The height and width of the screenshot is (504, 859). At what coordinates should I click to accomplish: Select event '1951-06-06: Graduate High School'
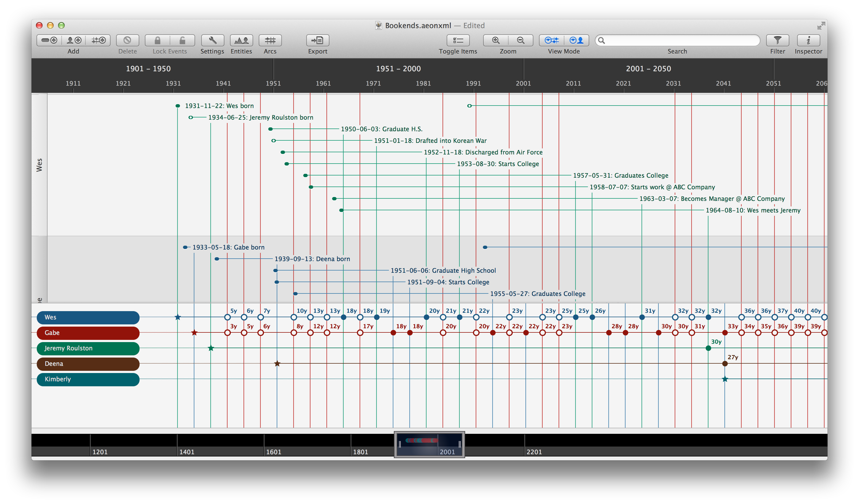point(443,271)
